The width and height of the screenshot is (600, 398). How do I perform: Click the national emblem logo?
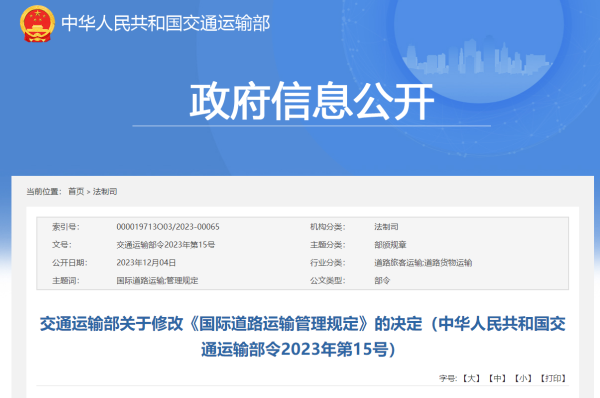[x=37, y=23]
